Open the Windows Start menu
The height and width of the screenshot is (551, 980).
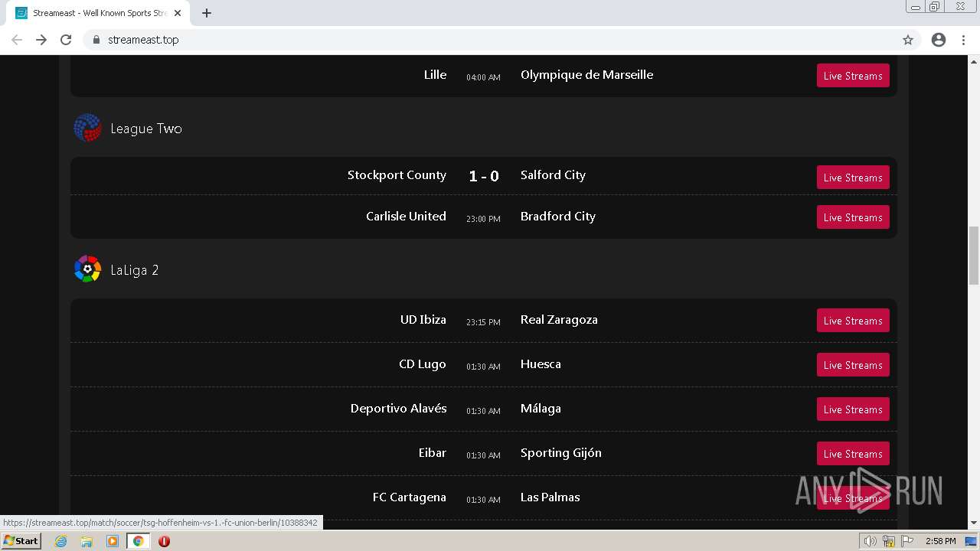pos(21,540)
